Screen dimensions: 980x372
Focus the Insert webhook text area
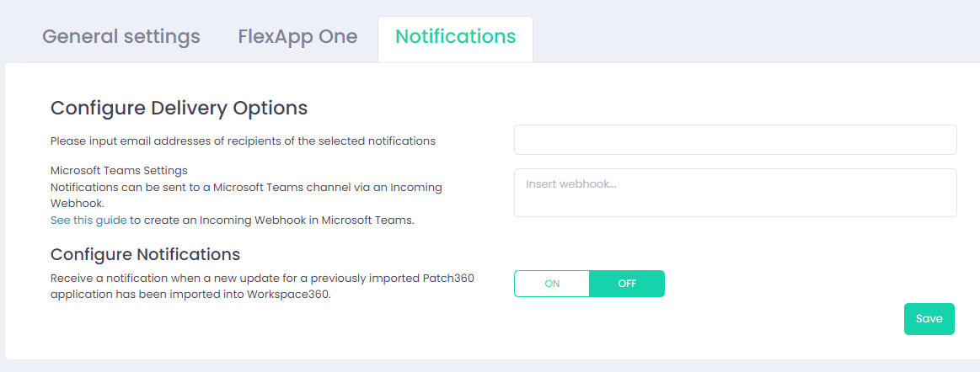coord(735,193)
